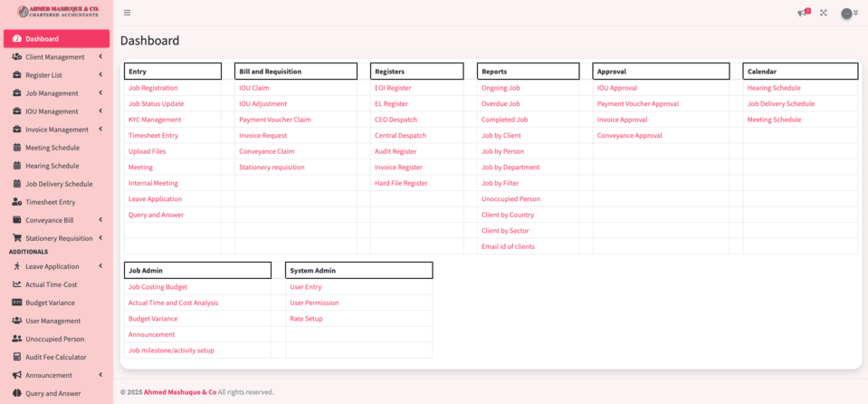Open the Job Registration link

tap(153, 88)
